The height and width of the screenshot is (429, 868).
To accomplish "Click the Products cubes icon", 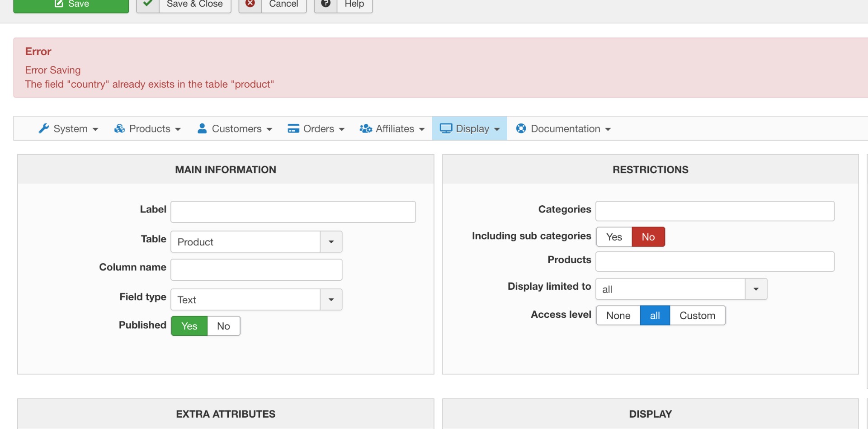I will [119, 128].
